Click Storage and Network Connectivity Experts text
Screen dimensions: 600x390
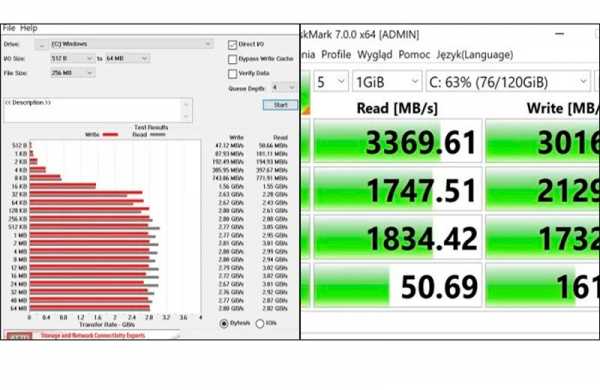(x=93, y=336)
